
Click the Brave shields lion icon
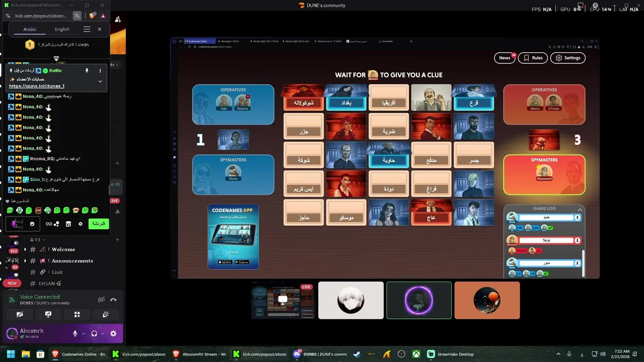coord(92,16)
